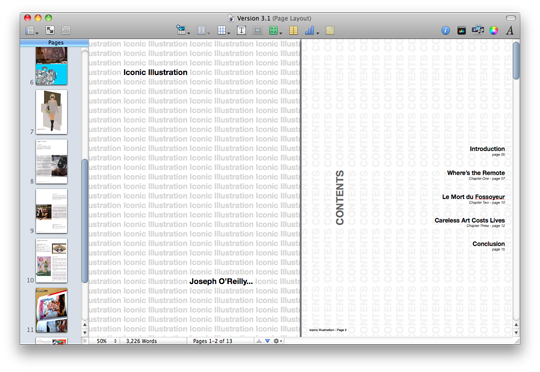The width and height of the screenshot is (540, 372).
Task: Add a Comment sticky note
Action: coord(330,31)
